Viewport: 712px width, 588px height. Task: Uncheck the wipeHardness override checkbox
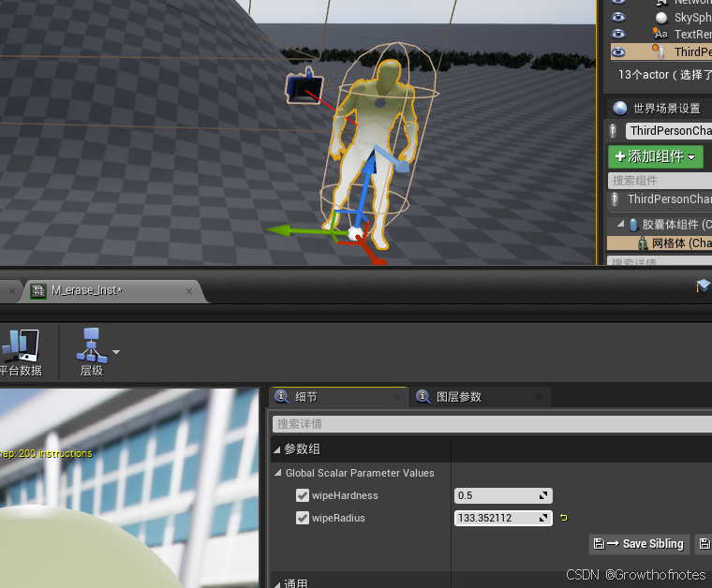click(303, 495)
